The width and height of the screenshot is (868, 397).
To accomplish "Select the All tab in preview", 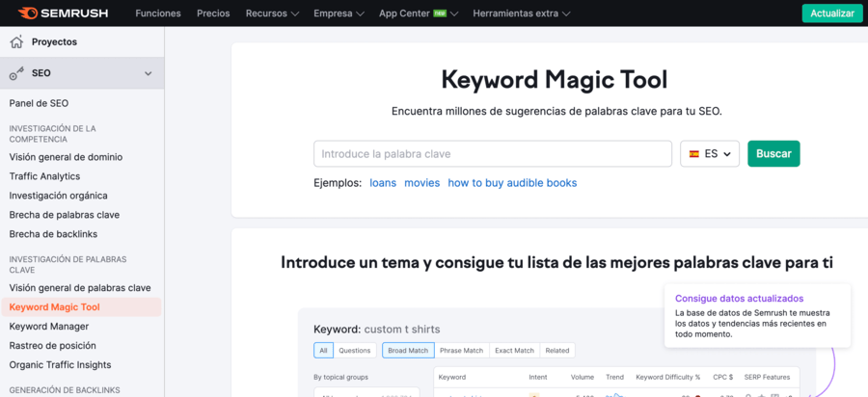I will click(323, 350).
